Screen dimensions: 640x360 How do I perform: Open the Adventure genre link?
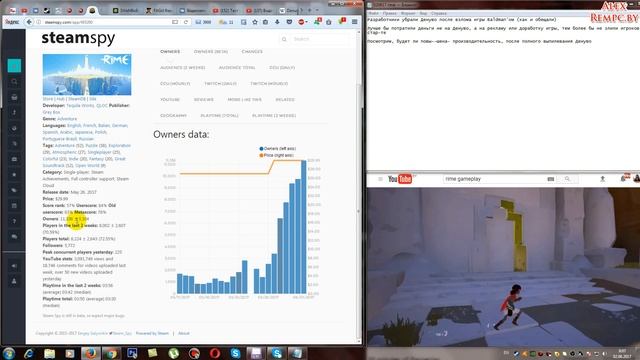pos(67,119)
